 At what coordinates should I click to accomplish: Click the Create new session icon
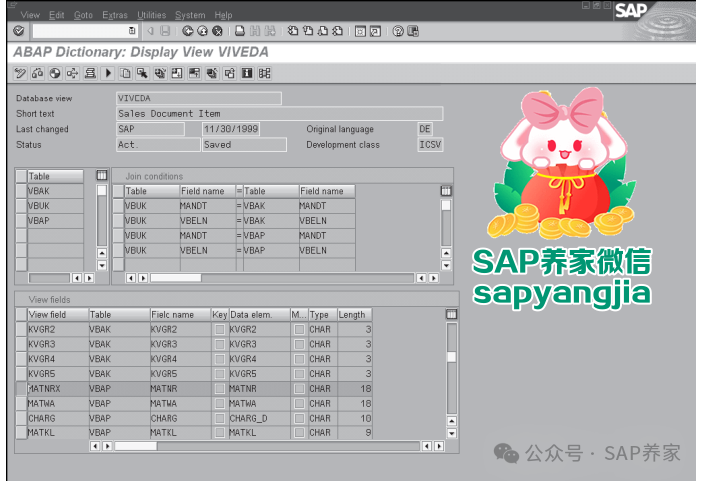click(360, 31)
